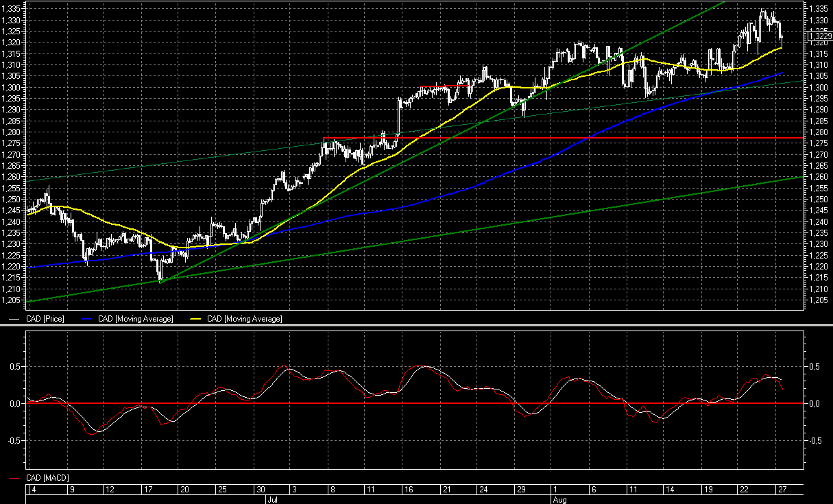The width and height of the screenshot is (833, 504).
Task: Click the divider between price and MACD panels
Action: (x=416, y=326)
